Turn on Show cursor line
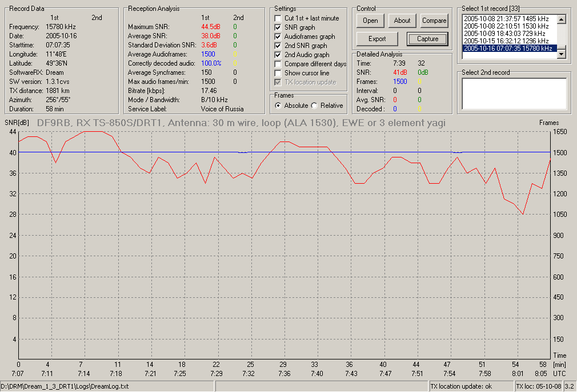Screen dimensions: 577x392 pos(278,73)
